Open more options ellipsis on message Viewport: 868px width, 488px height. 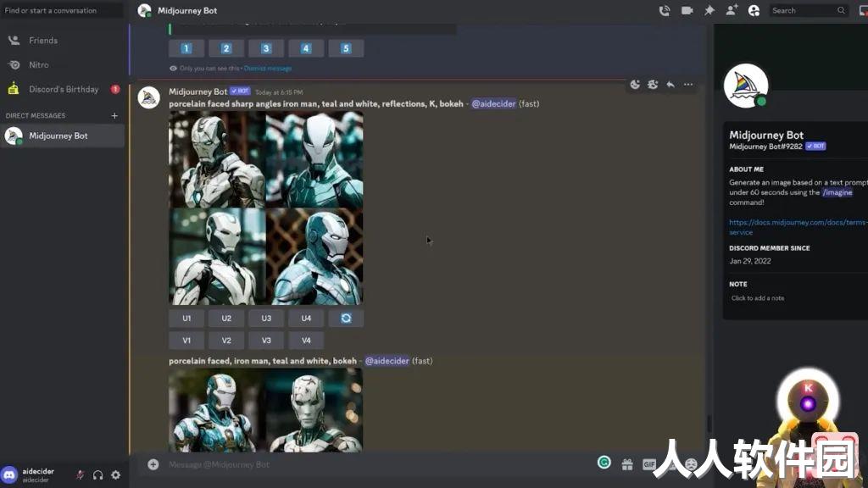click(x=688, y=85)
